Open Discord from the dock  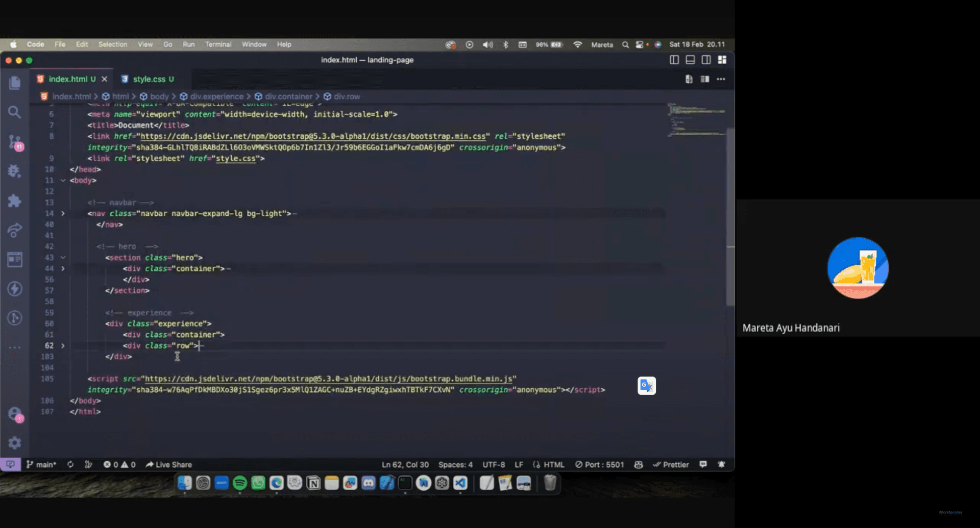tap(369, 483)
